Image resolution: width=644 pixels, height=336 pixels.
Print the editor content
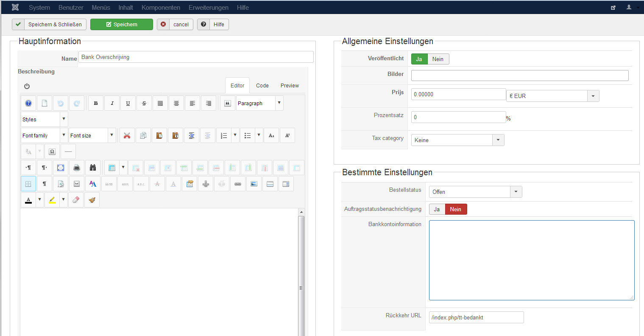pos(77,168)
